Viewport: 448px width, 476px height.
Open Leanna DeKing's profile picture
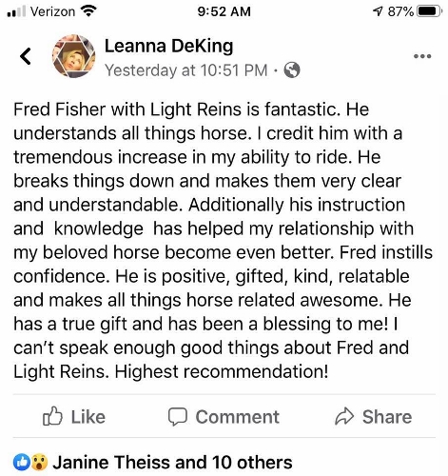click(x=73, y=56)
